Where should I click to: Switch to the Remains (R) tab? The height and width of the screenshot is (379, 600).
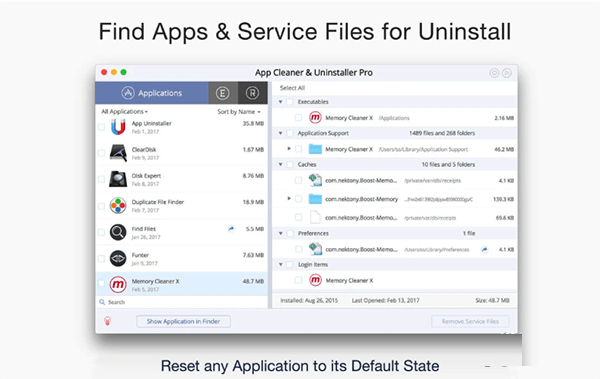pyautogui.click(x=253, y=93)
